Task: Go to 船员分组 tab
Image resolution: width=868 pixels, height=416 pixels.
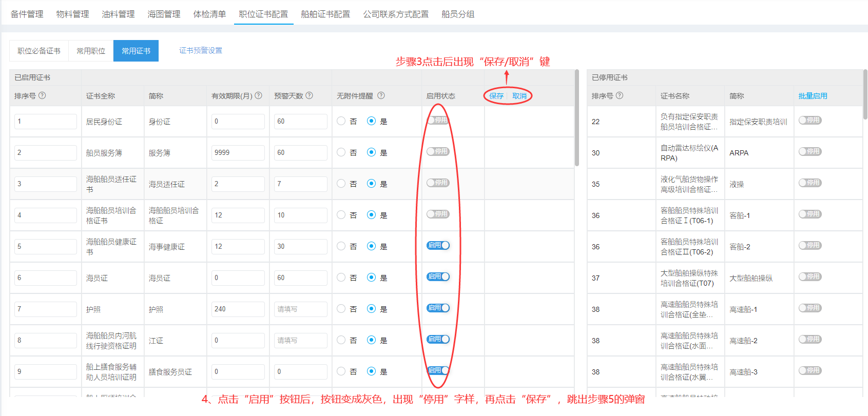Action: (458, 14)
